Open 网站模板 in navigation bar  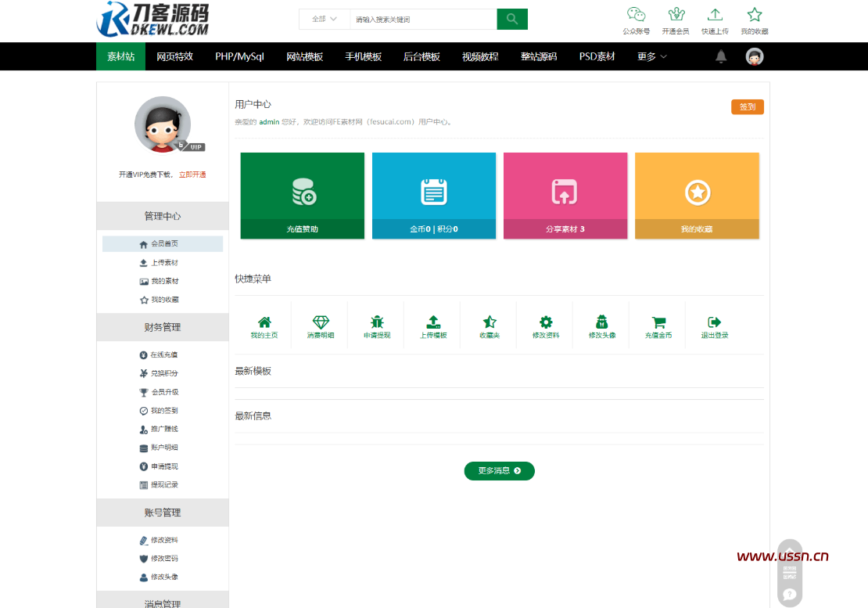point(304,56)
